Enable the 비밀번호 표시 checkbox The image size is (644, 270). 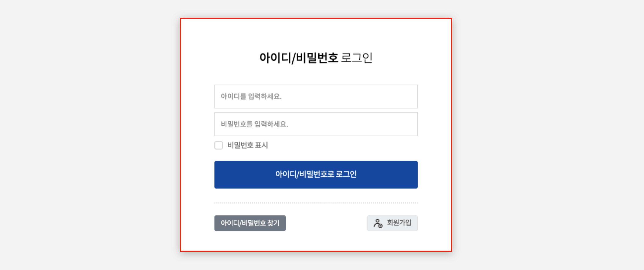click(x=219, y=145)
